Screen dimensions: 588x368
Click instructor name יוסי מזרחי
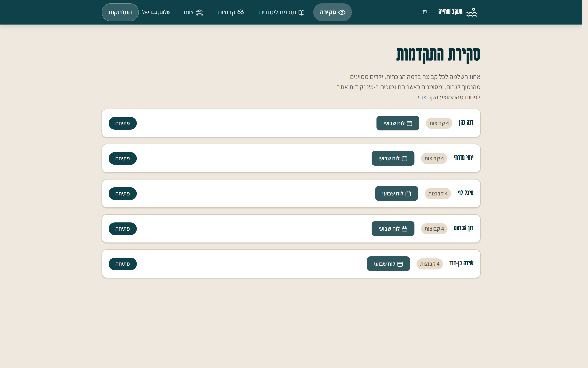point(464,158)
